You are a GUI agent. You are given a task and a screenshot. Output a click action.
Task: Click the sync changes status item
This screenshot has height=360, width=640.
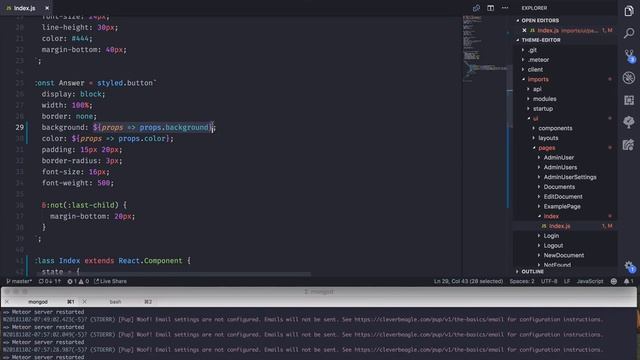click(x=50, y=281)
